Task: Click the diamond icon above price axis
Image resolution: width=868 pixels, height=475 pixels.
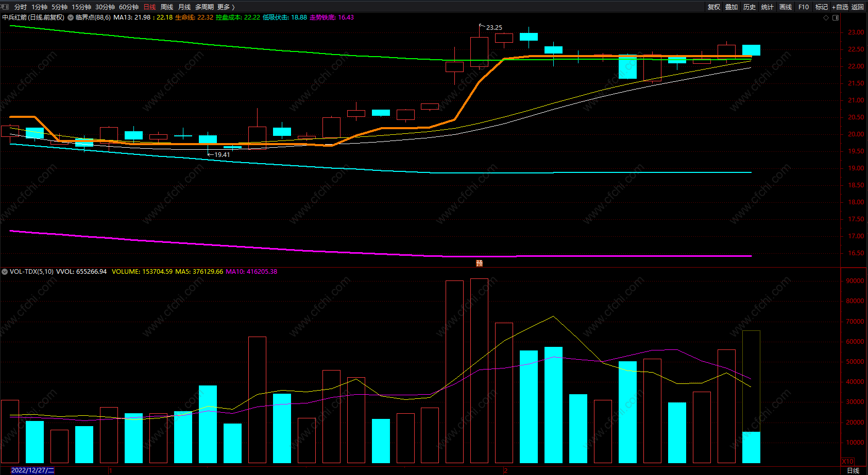Action: click(x=826, y=17)
